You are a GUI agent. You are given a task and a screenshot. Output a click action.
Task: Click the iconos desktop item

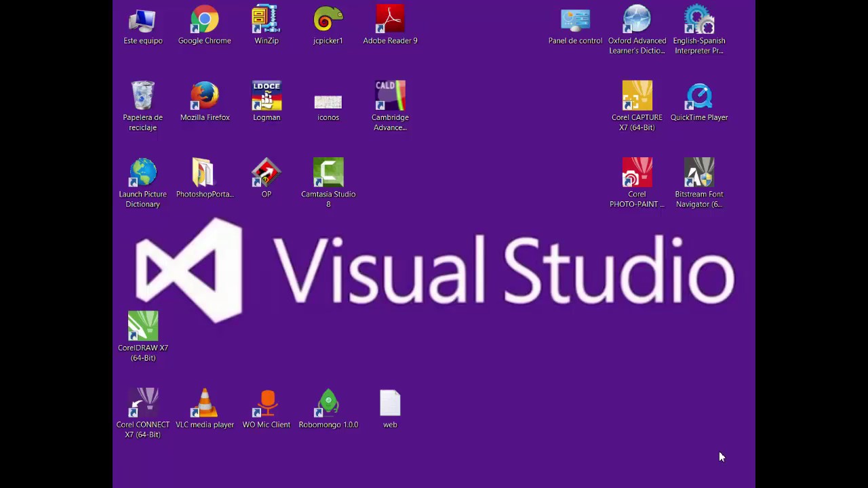tap(328, 102)
